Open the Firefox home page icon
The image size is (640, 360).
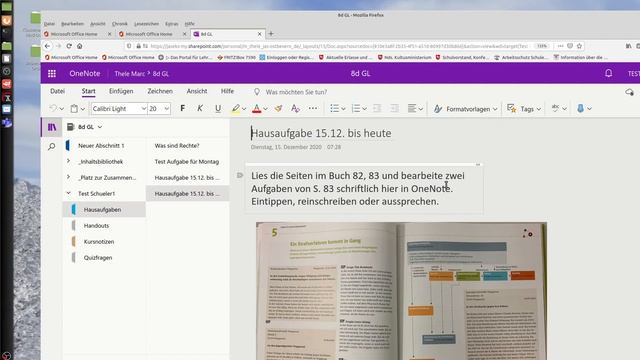click(x=80, y=46)
